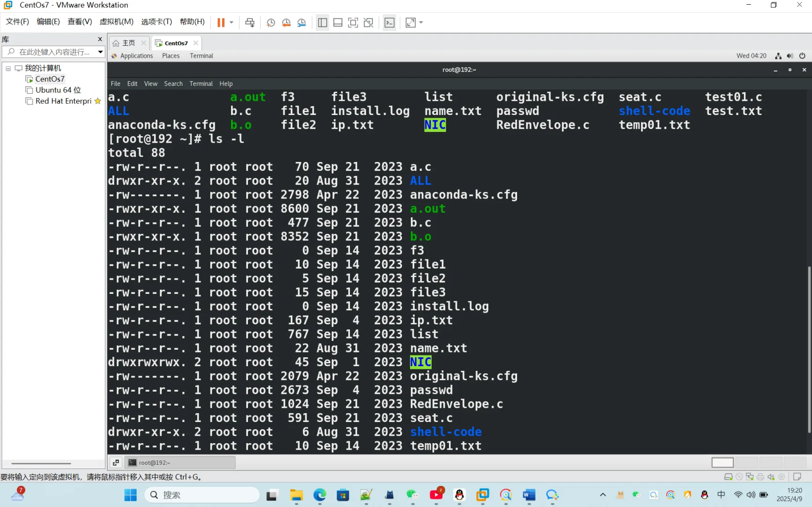The image size is (812, 507).
Task: Click the VM sound adapter status icon
Action: (772, 476)
